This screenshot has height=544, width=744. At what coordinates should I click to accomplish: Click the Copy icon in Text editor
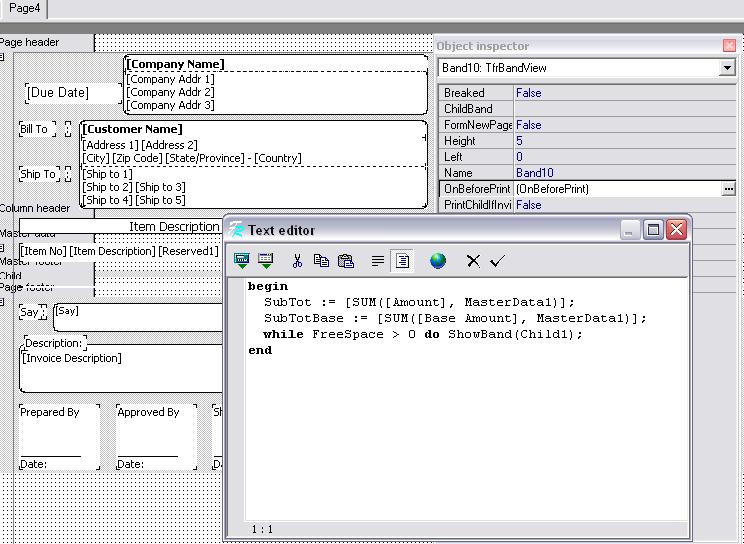321,261
